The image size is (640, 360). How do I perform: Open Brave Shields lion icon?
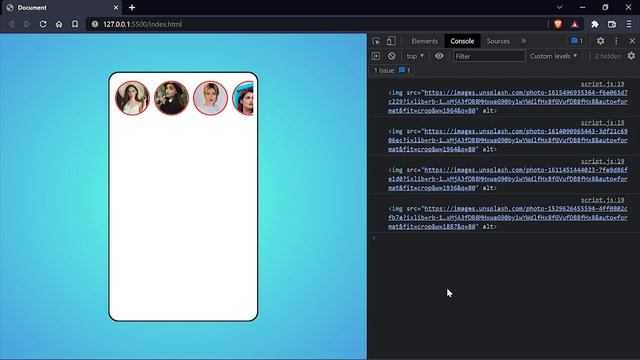tap(558, 24)
